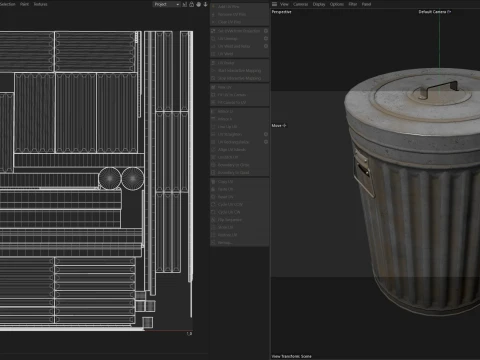Choose Unstitch UV
Viewport: 480px width, 360px height.
click(240, 157)
